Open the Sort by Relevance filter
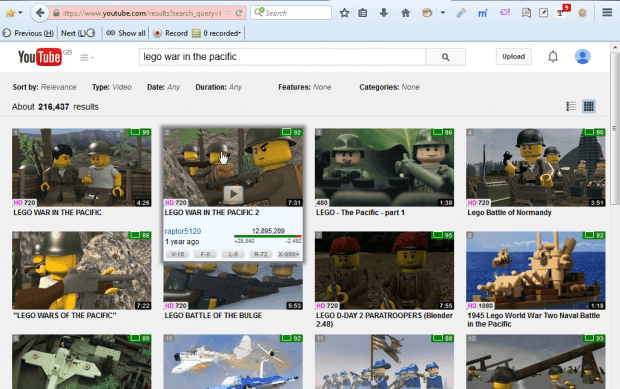620x389 pixels. coord(44,87)
